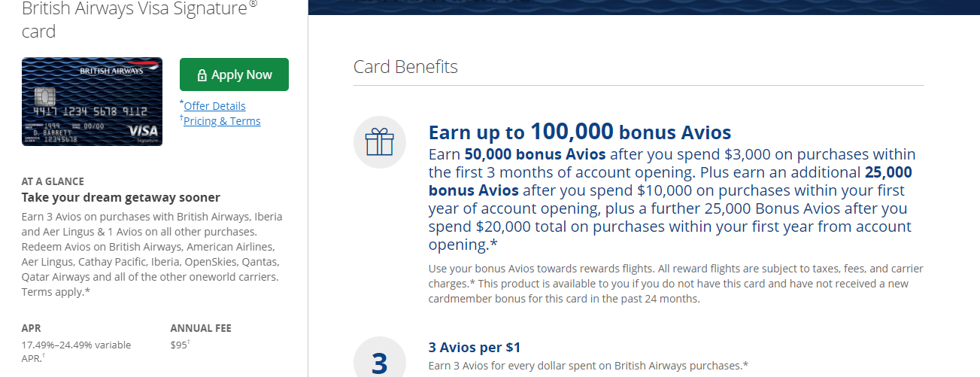Click the AT A GLANCE label
Image resolution: width=980 pixels, height=377 pixels.
(x=53, y=181)
